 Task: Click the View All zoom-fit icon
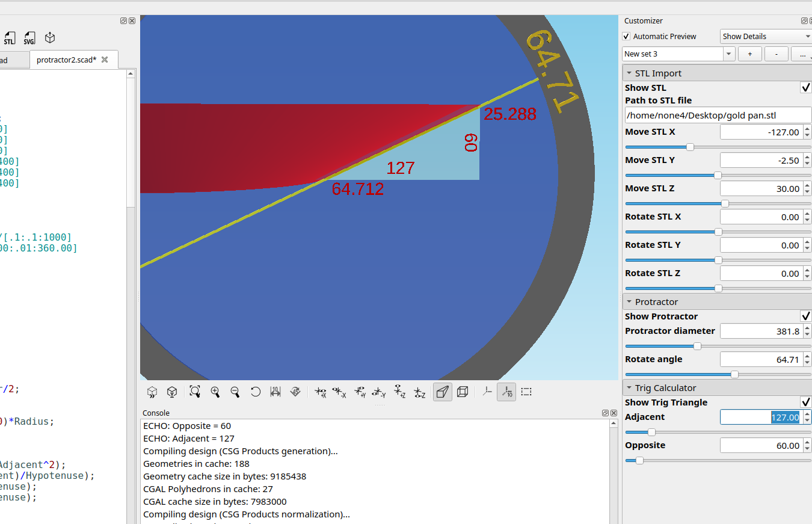coord(195,392)
